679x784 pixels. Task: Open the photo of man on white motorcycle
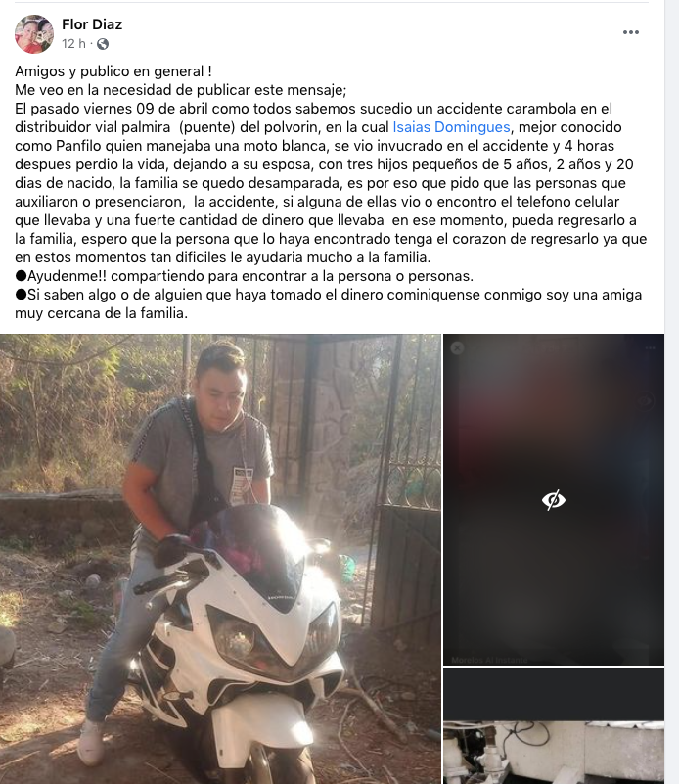click(220, 559)
